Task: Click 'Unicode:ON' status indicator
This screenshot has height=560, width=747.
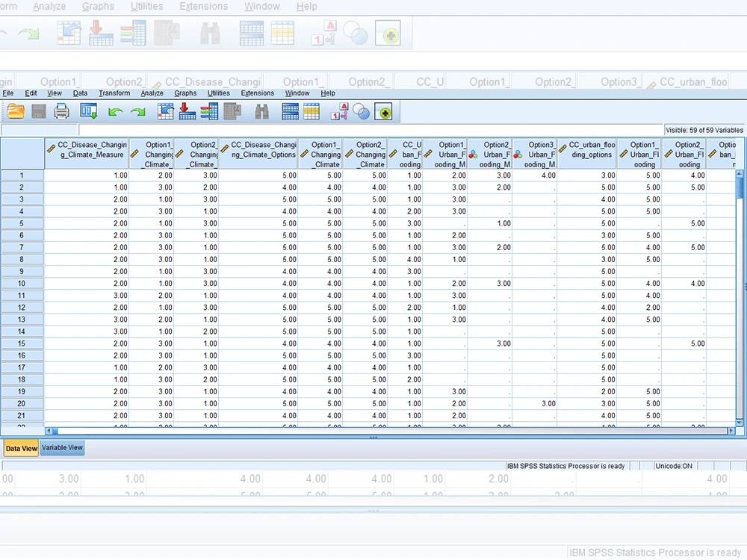Action: click(674, 466)
